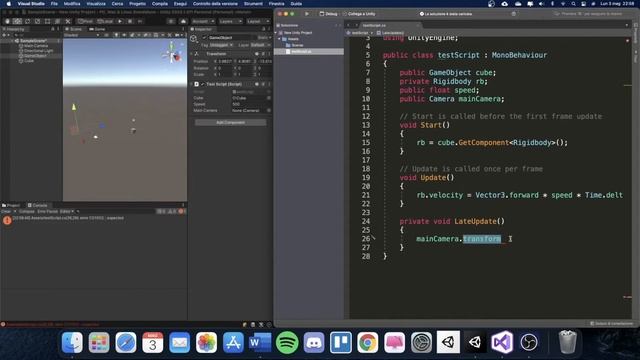Open Visual Studio File menu
640x360 pixels.
point(54,4)
